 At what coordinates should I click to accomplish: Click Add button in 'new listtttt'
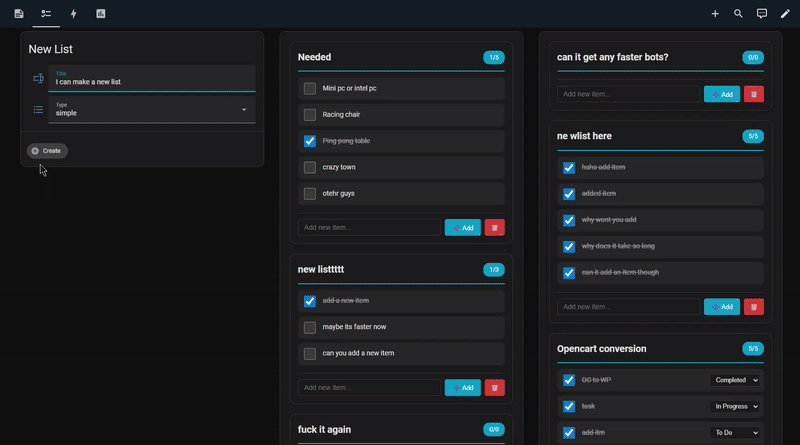coord(463,388)
